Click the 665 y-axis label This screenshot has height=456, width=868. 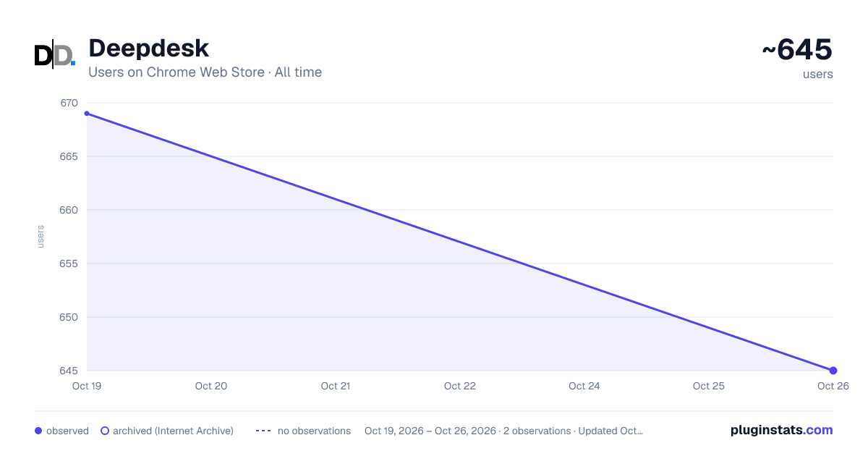(69, 156)
